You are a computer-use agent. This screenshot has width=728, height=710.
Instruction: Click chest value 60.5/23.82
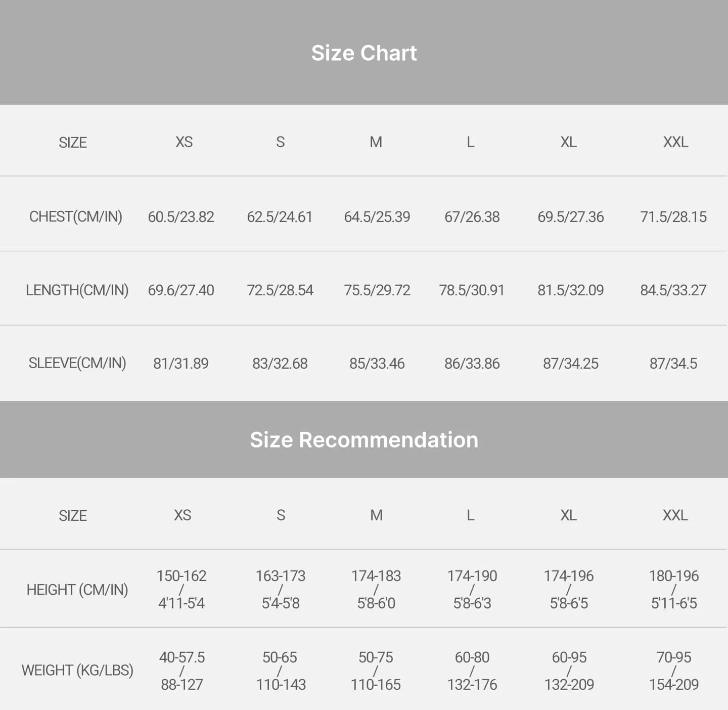tap(181, 217)
